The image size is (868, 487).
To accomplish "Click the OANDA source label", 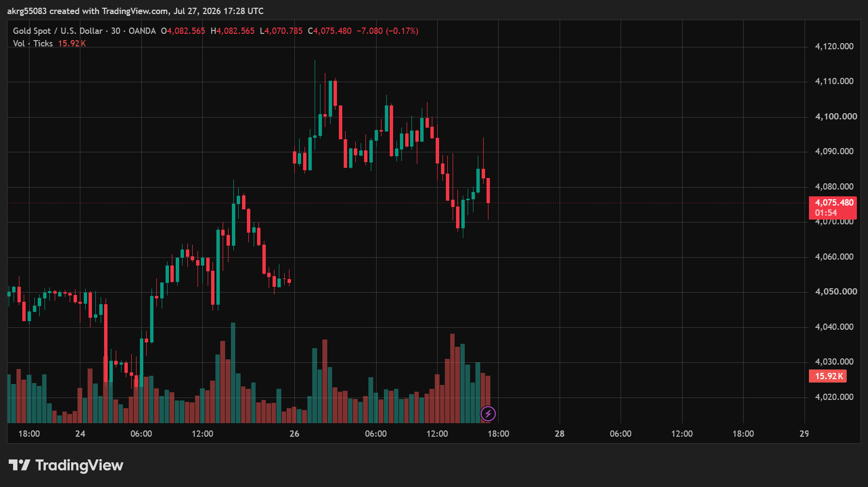I will [142, 31].
